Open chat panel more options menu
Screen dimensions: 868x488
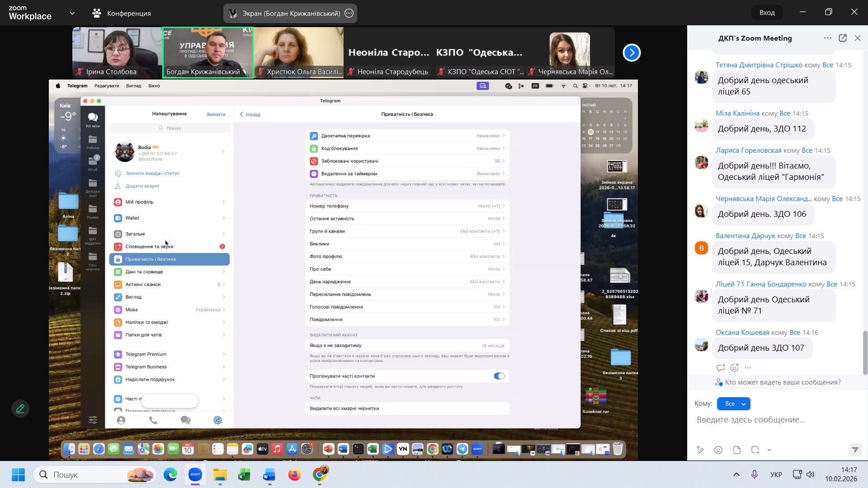pos(827,38)
